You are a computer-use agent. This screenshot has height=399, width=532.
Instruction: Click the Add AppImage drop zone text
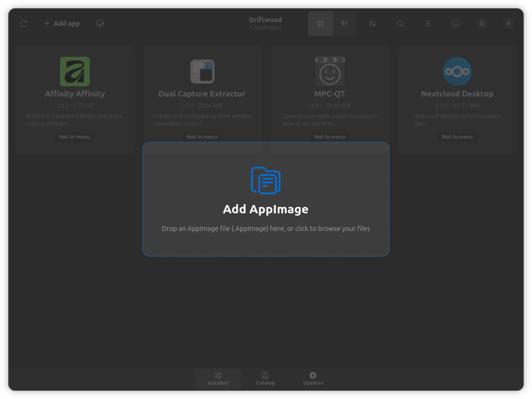click(x=266, y=229)
